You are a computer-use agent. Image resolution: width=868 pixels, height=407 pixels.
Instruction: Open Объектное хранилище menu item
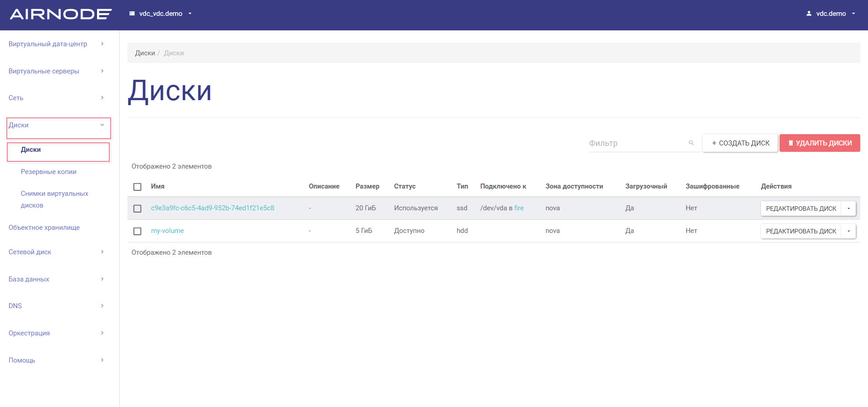[x=44, y=228]
